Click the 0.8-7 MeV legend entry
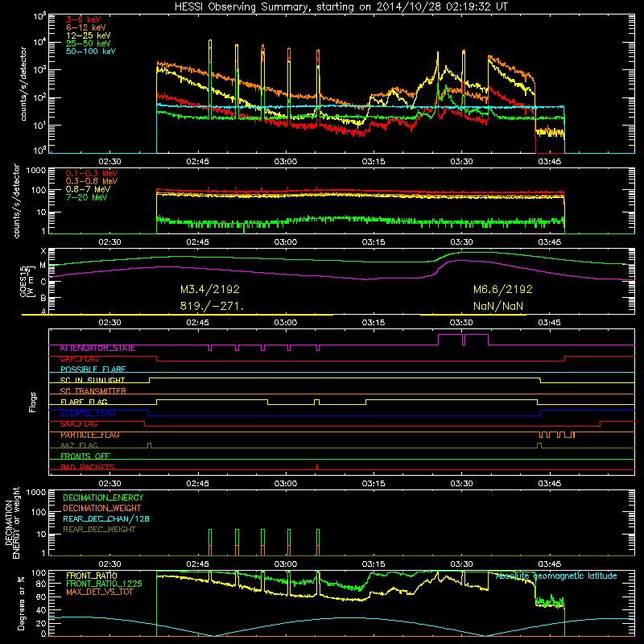 (88, 189)
